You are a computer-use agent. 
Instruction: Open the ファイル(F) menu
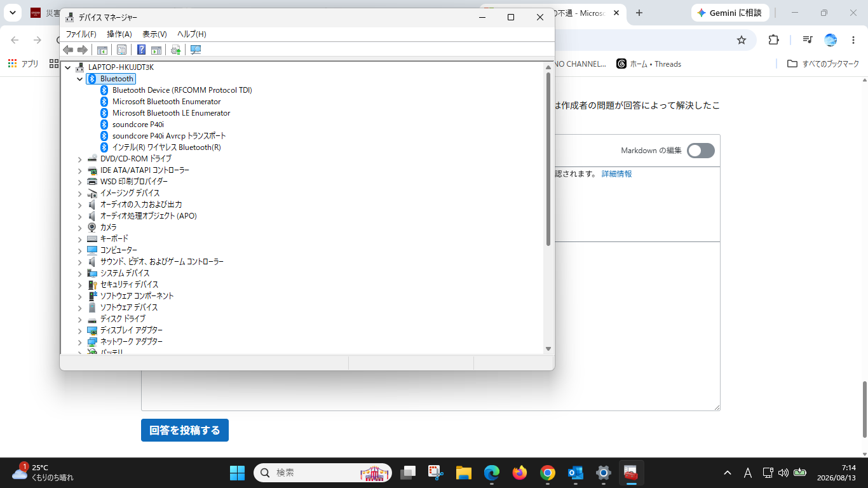(81, 34)
